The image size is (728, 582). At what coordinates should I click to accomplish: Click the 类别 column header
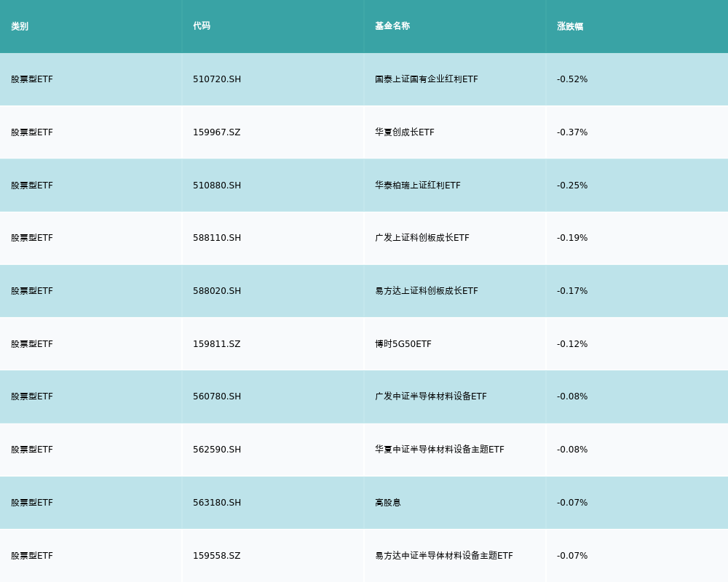[20, 26]
